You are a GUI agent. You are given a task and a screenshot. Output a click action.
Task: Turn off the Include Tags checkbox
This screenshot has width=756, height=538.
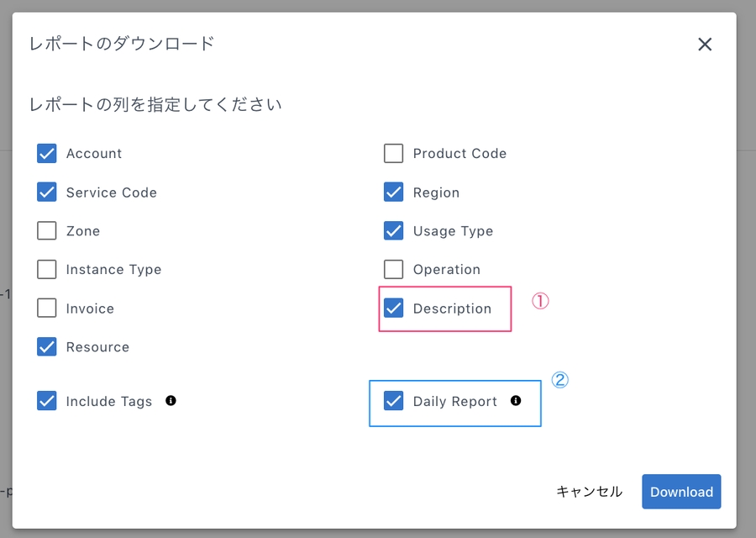[x=47, y=401]
